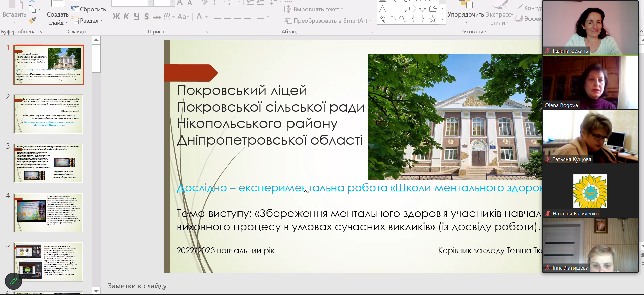Screen dimensions: 644x295
Task: Pick the five-point star shape
Action: click(433, 19)
